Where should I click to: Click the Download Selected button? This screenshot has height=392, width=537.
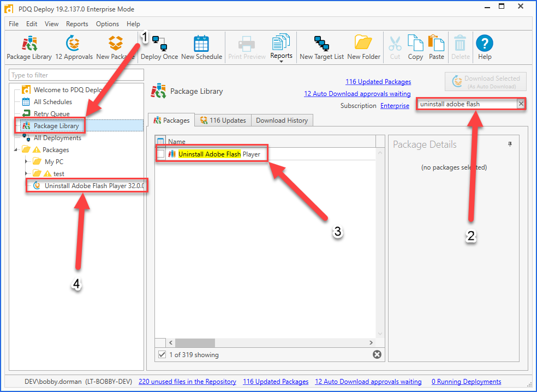coord(486,82)
